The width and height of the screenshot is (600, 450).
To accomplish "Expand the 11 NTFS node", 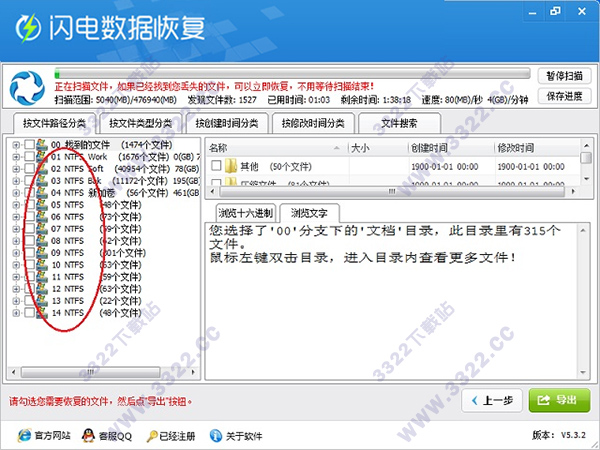I will [x=16, y=277].
